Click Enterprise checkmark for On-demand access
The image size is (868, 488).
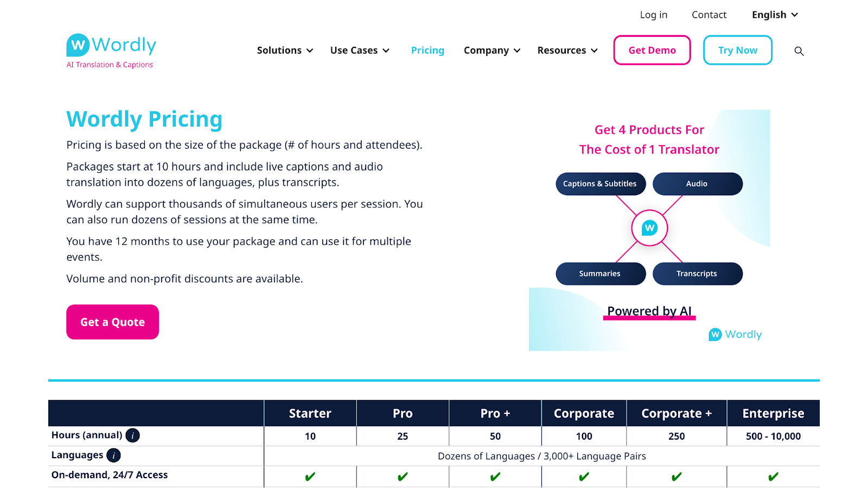pyautogui.click(x=773, y=477)
